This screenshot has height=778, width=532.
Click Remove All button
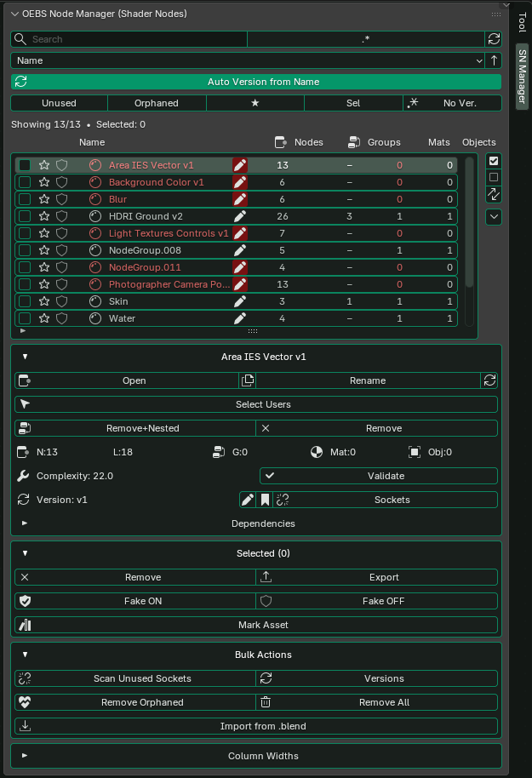[377, 702]
